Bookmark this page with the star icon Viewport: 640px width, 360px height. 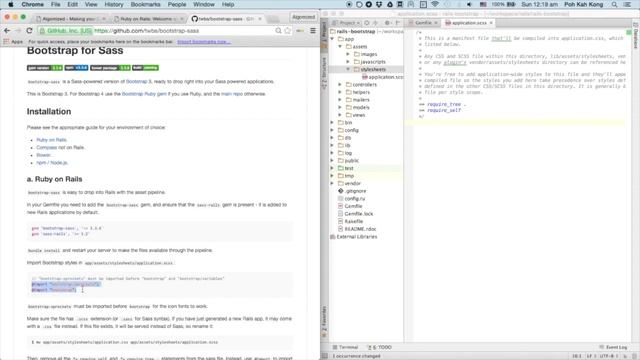(x=288, y=31)
